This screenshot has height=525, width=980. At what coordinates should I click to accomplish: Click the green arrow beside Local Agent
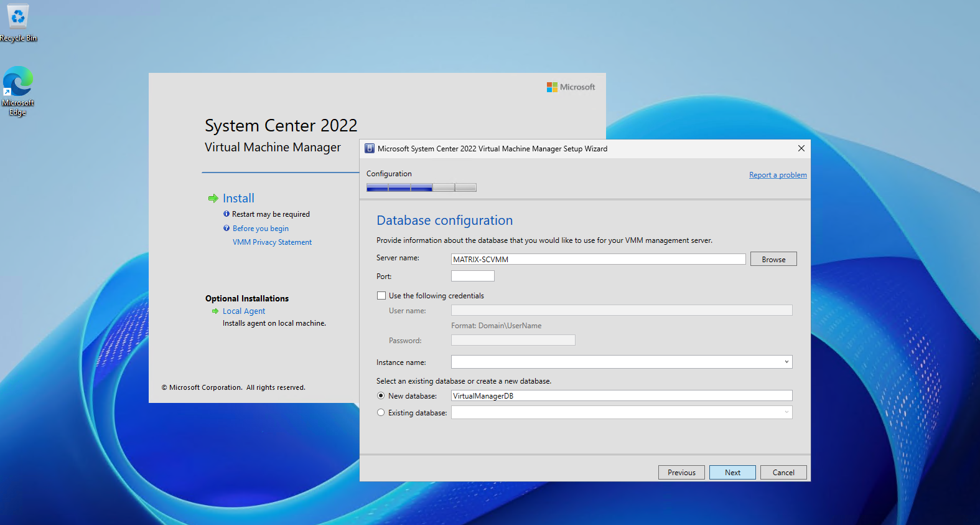click(215, 311)
